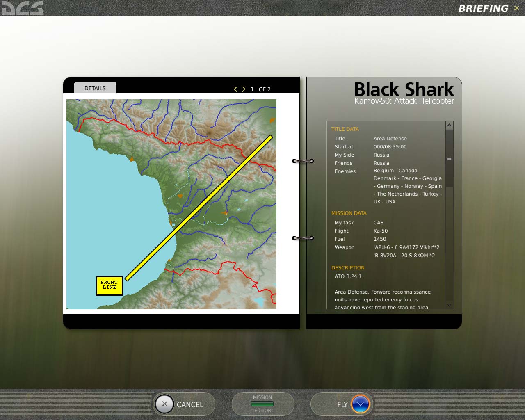Close the briefing with the yellow X
The image size is (525, 420).
(516, 8)
